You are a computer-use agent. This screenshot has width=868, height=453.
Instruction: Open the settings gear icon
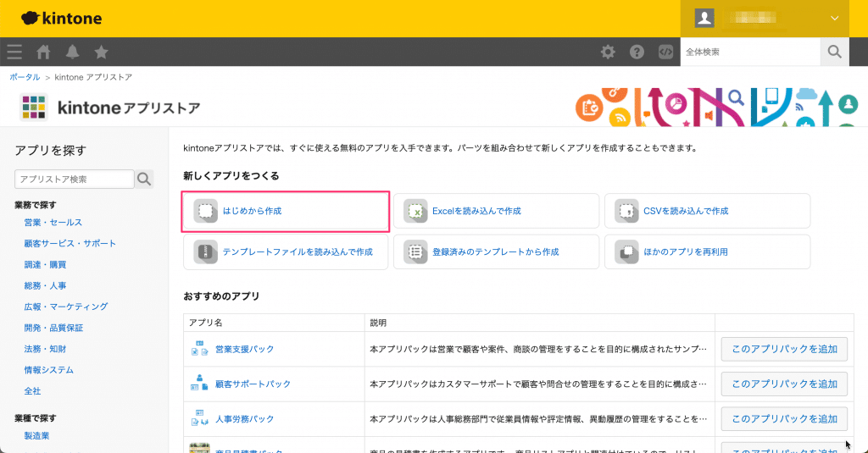point(608,52)
